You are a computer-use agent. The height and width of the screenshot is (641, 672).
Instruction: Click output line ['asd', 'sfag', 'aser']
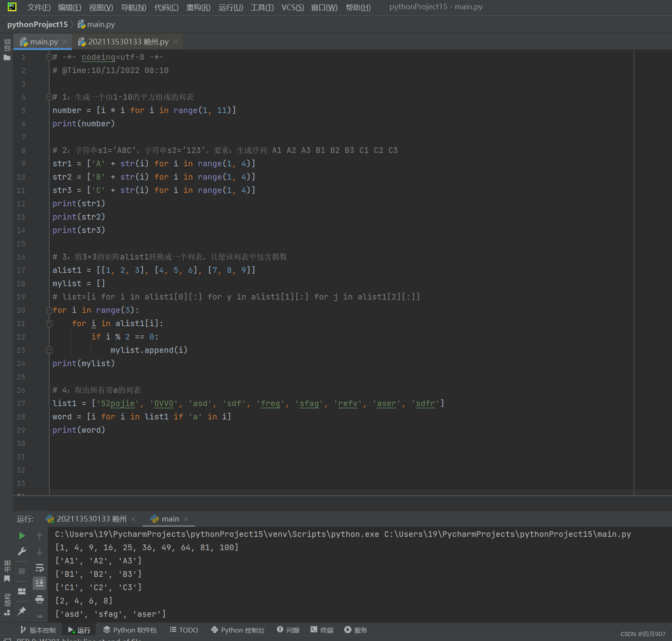pos(110,614)
